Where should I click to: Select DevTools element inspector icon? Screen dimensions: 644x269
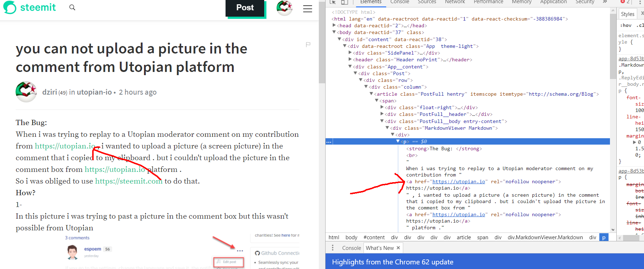point(332,2)
